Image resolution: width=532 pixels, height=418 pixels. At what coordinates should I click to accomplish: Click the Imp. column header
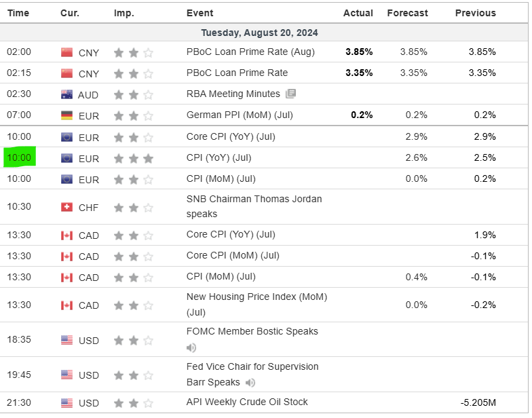(x=123, y=13)
